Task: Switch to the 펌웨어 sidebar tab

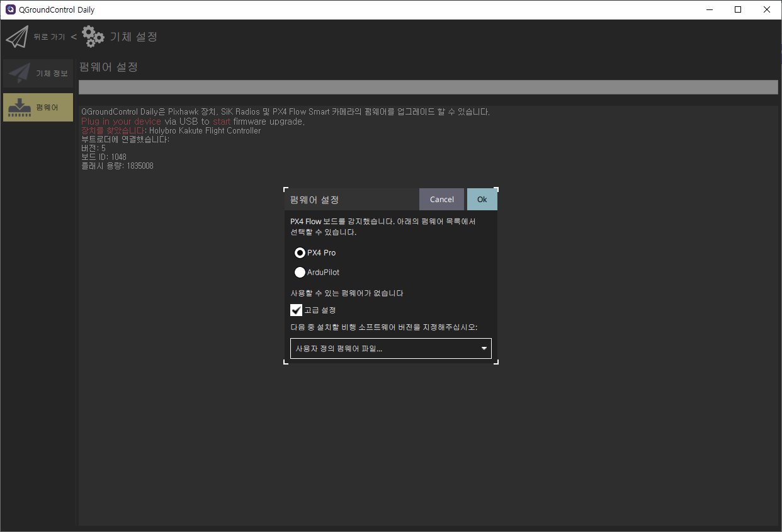Action: pyautogui.click(x=38, y=108)
